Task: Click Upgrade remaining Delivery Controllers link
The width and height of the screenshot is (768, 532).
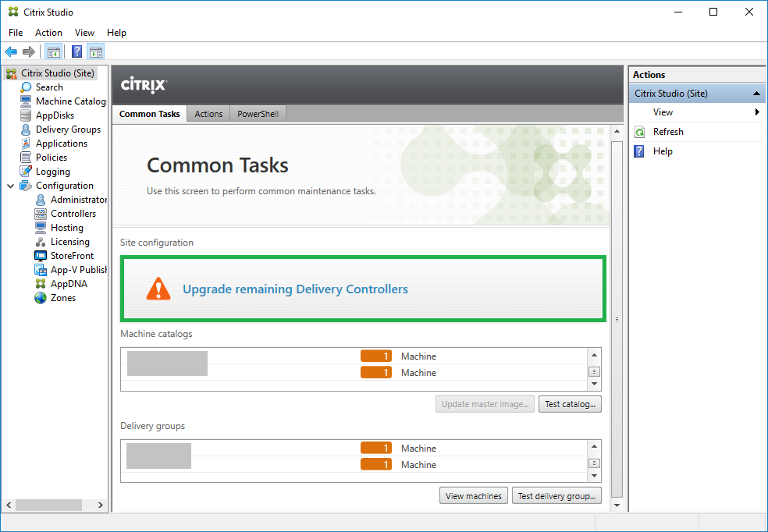Action: (x=295, y=289)
